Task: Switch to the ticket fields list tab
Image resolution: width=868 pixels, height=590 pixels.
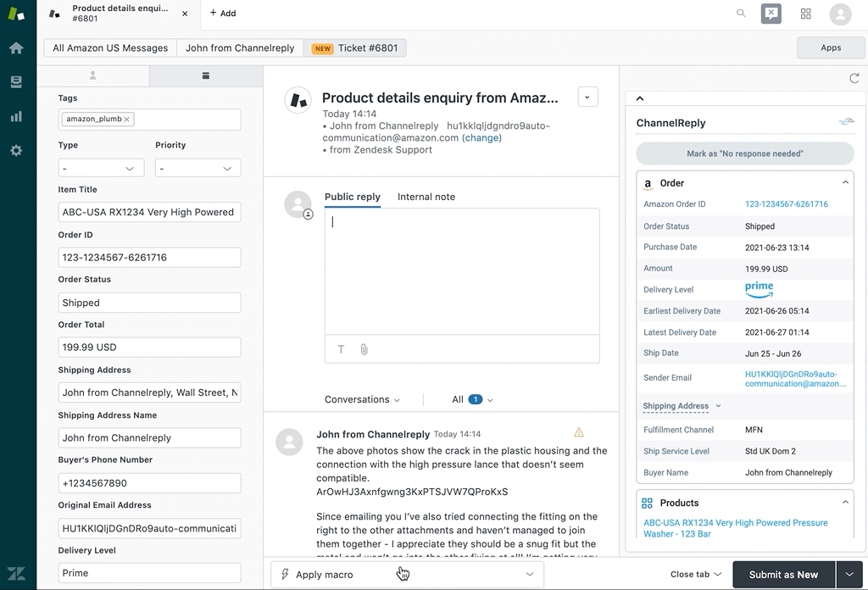Action: pos(206,75)
